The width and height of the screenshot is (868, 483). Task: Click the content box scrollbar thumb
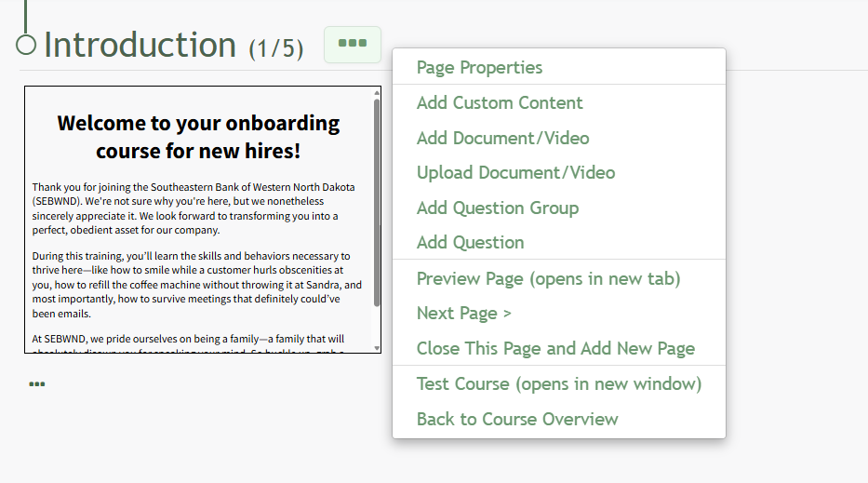[377, 203]
